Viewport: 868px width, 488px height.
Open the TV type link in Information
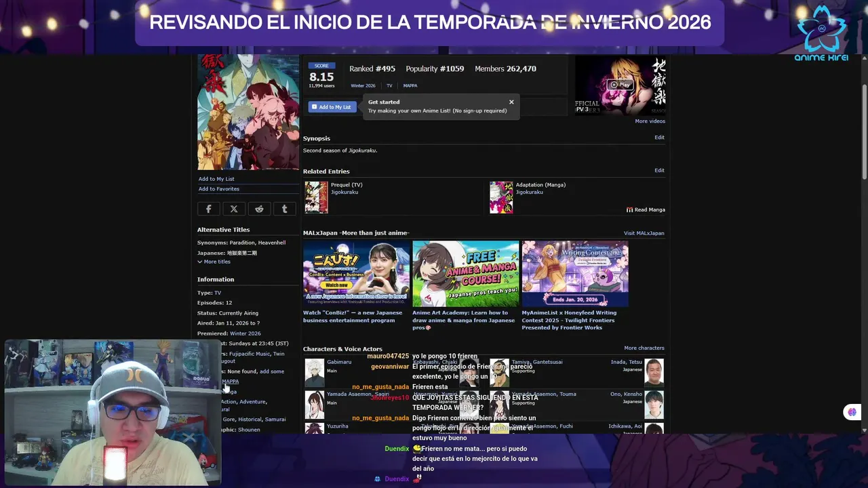pyautogui.click(x=218, y=293)
